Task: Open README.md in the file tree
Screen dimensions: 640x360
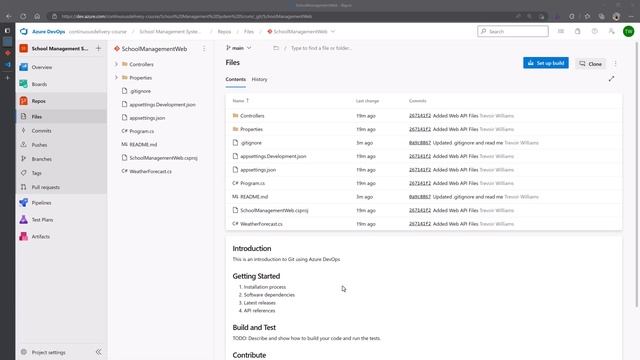Action: (x=143, y=144)
